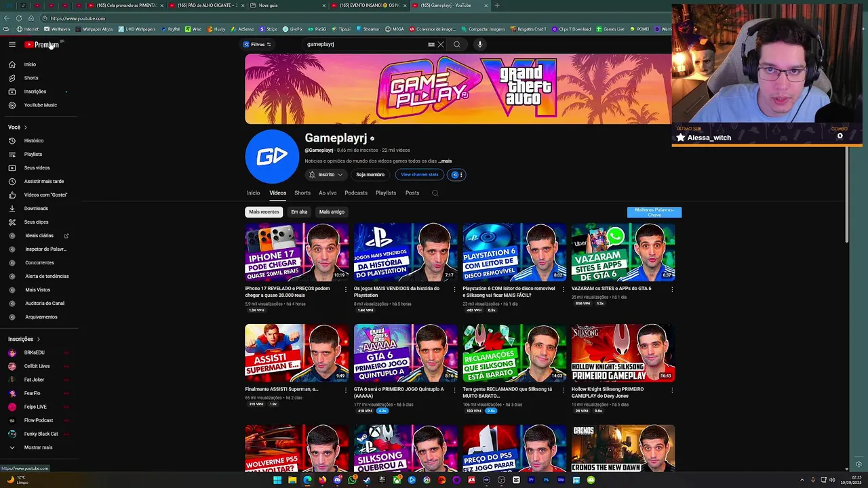Click Melhores Palavras-Chave button
Screen dimensions: 868x488
tap(654, 213)
